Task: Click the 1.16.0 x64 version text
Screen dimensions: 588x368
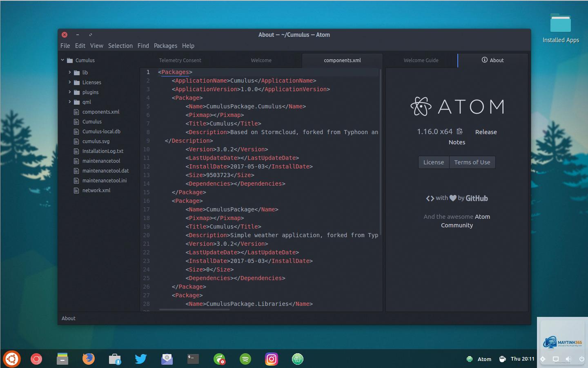Action: [434, 132]
